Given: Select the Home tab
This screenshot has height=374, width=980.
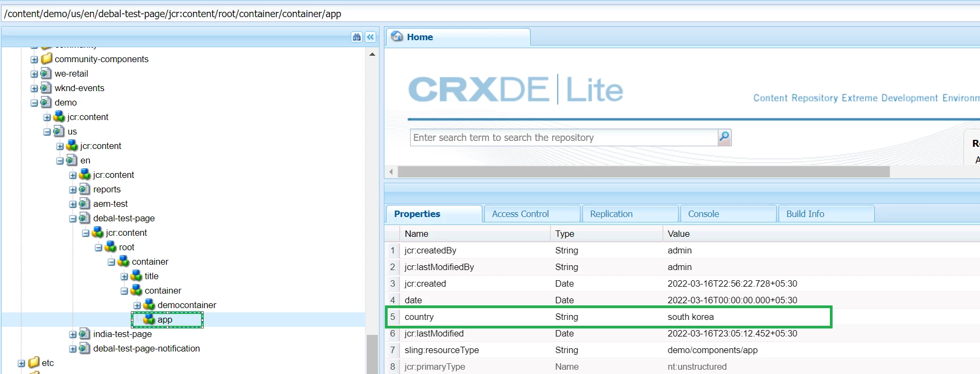Looking at the screenshot, I should coord(458,37).
